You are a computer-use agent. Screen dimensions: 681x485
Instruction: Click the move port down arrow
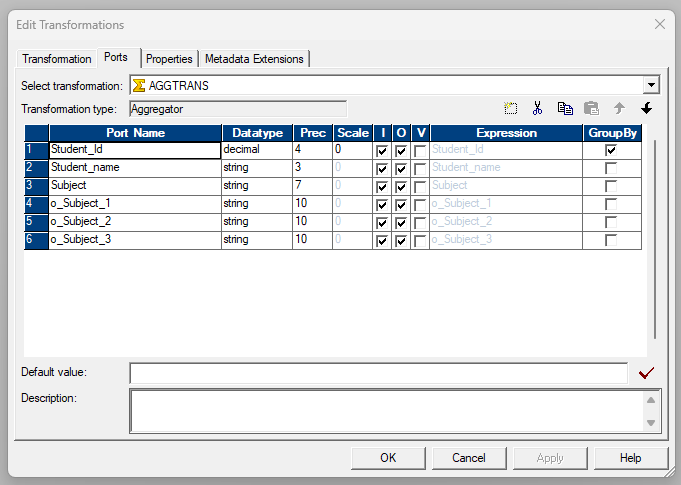tap(646, 109)
